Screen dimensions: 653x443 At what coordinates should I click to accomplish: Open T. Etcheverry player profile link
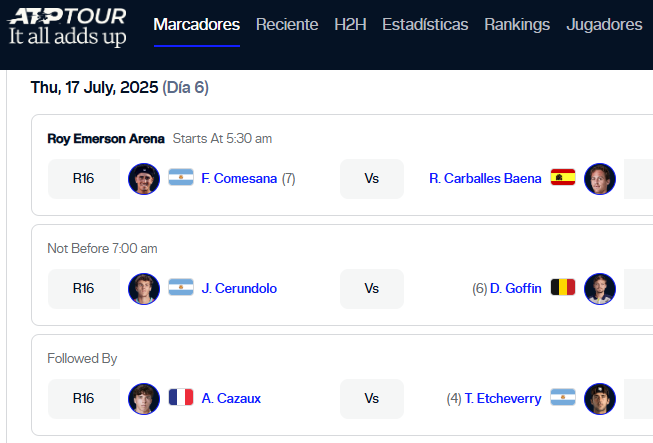pyautogui.click(x=503, y=398)
